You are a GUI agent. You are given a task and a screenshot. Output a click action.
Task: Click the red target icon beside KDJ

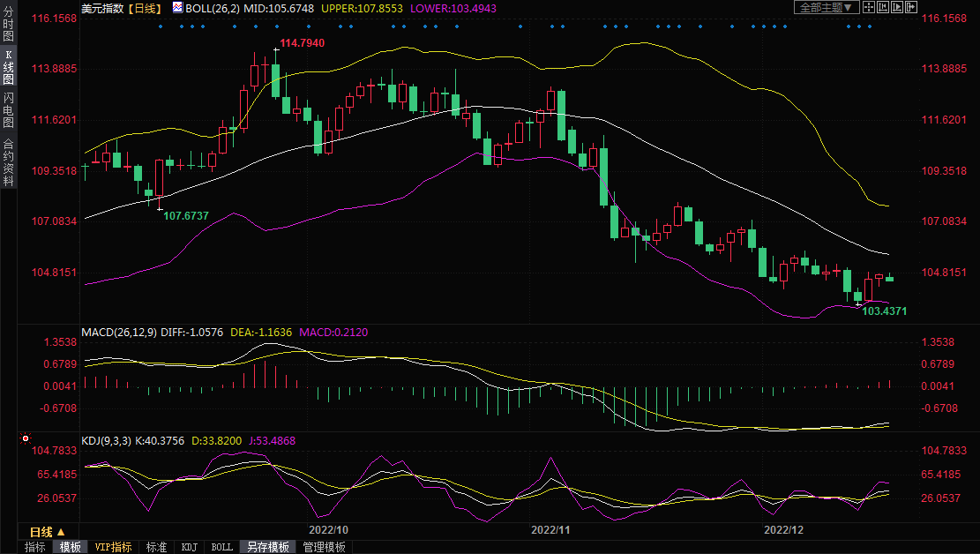[26, 438]
